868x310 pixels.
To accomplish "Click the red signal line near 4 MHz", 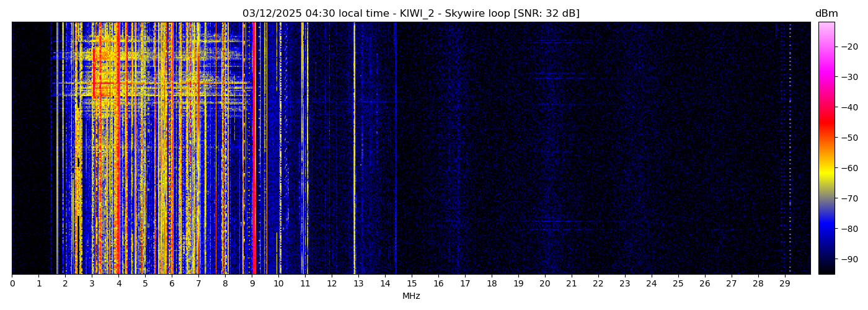I will coord(118,149).
